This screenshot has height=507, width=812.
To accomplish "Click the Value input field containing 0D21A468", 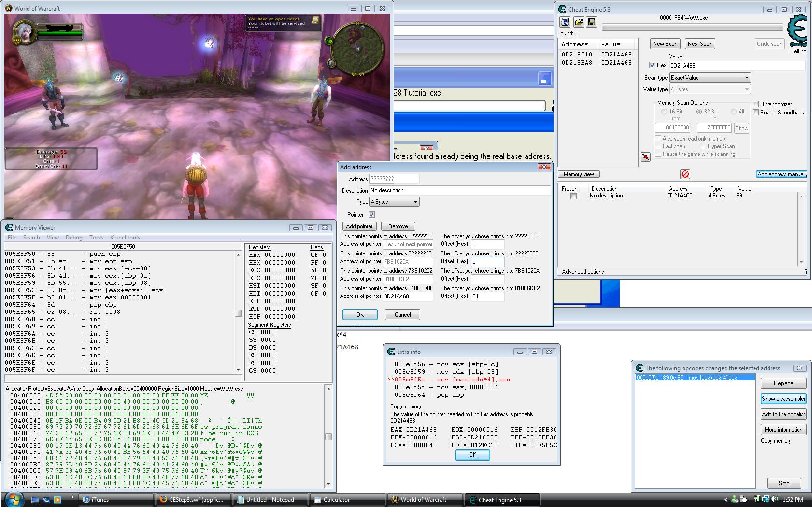I will 737,66.
